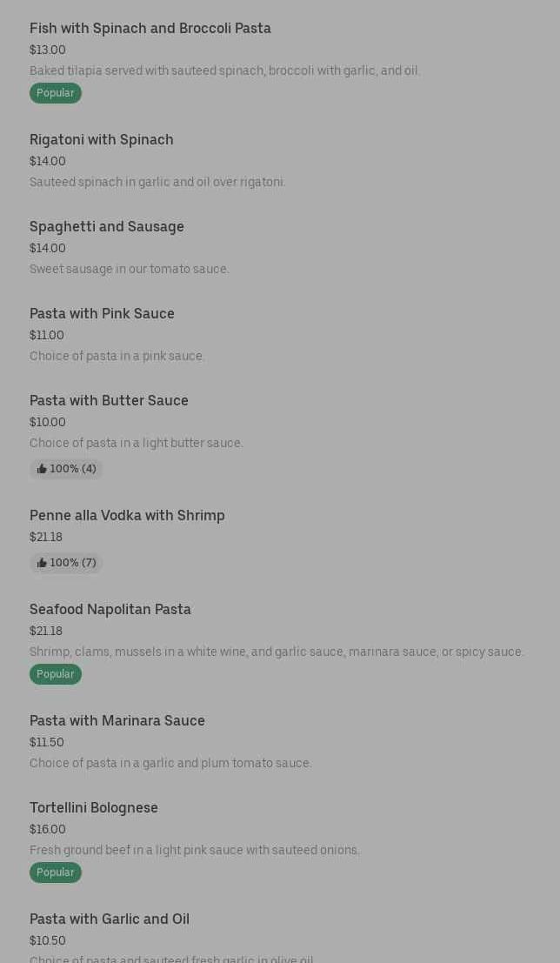The width and height of the screenshot is (560, 963).
Task: Click Sweet sausage in our tomato sauce description
Action: coord(129,269)
